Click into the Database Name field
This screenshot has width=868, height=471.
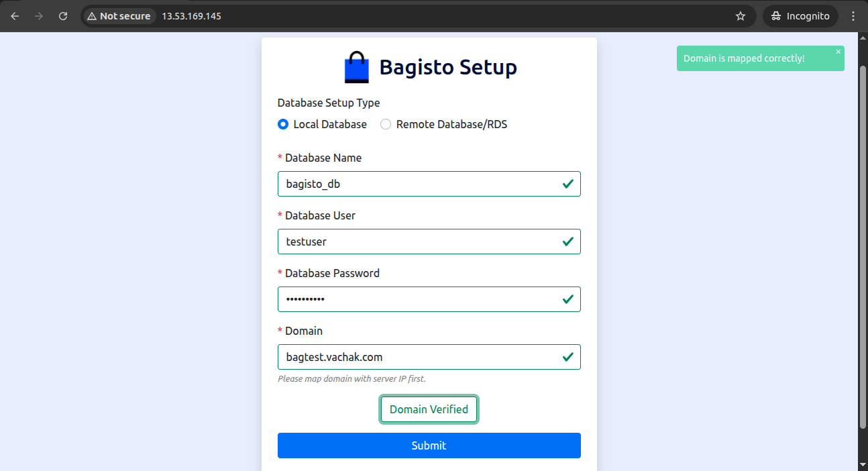[429, 184]
